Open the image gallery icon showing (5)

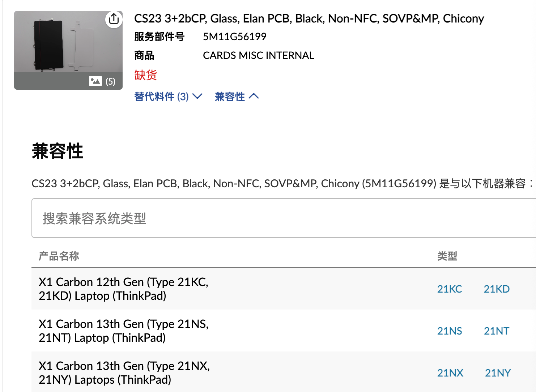[102, 81]
